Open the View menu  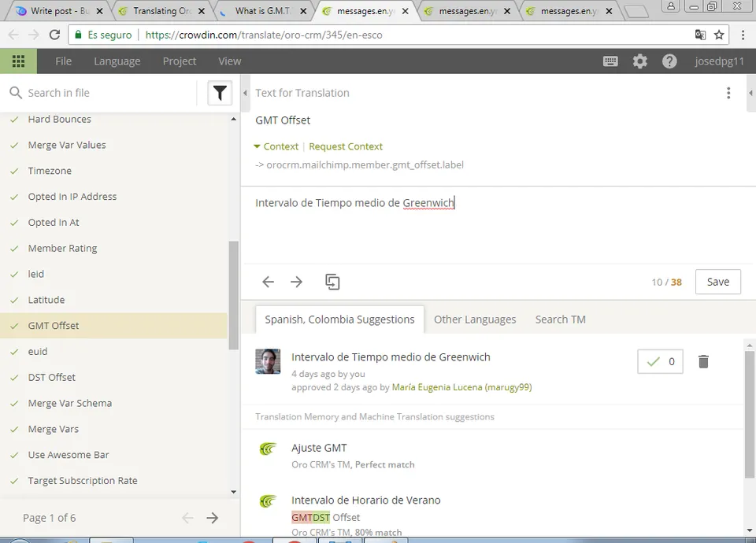[229, 61]
